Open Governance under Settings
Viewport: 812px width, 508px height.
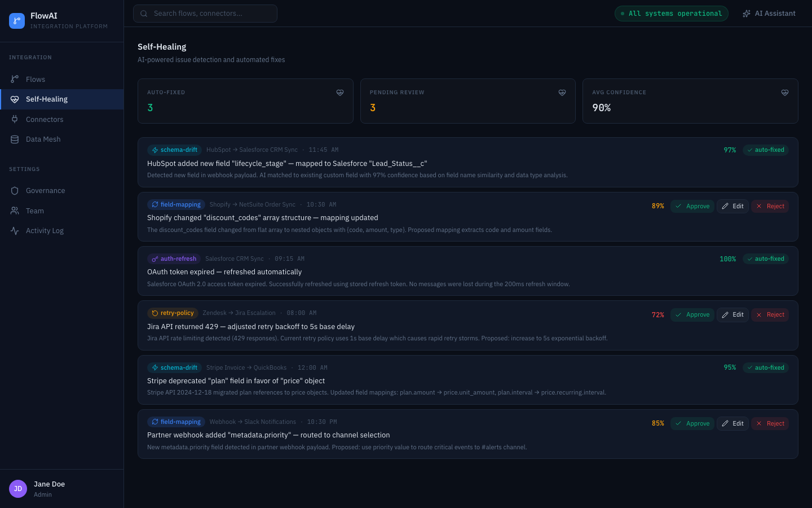[x=45, y=190]
